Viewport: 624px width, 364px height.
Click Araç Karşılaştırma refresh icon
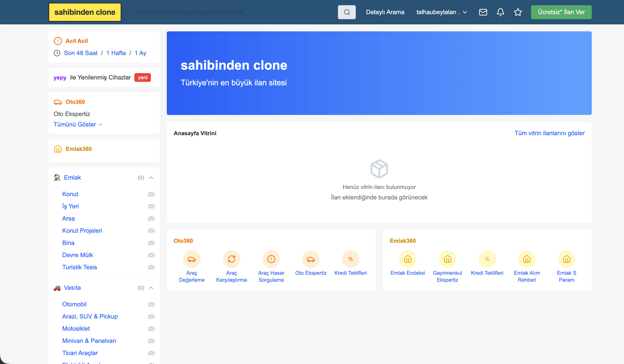click(231, 259)
